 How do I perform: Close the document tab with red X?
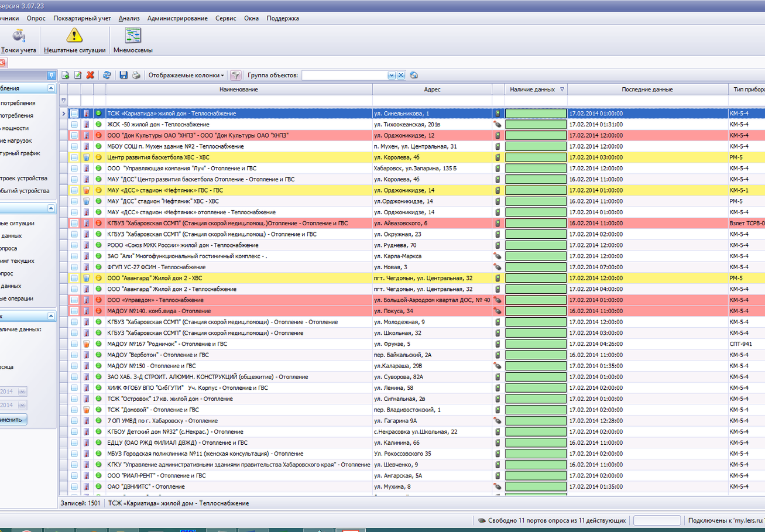[x=2, y=62]
